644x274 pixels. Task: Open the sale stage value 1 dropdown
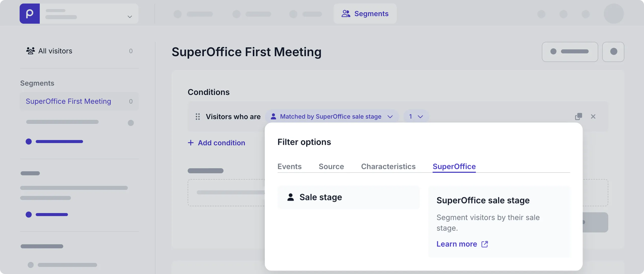[x=416, y=117]
